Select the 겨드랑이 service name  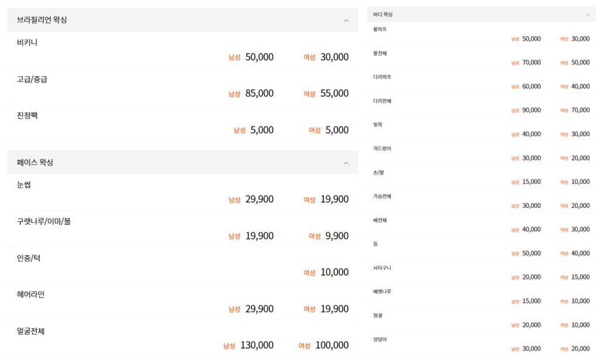tap(382, 149)
